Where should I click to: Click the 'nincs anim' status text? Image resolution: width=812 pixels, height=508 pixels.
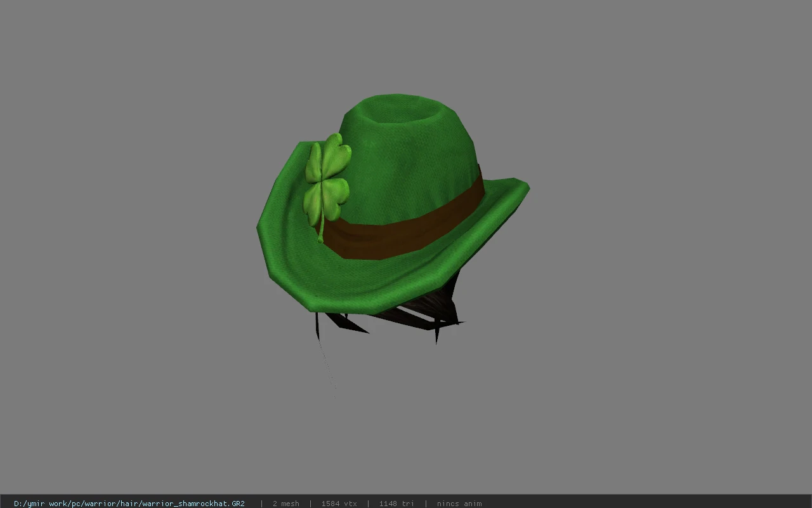click(x=459, y=504)
